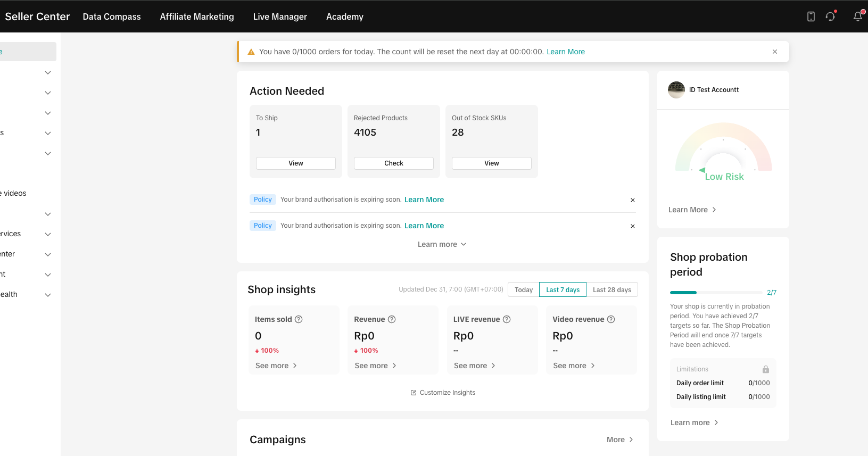The height and width of the screenshot is (456, 868).
Task: Click the customer support headset icon
Action: point(830,16)
